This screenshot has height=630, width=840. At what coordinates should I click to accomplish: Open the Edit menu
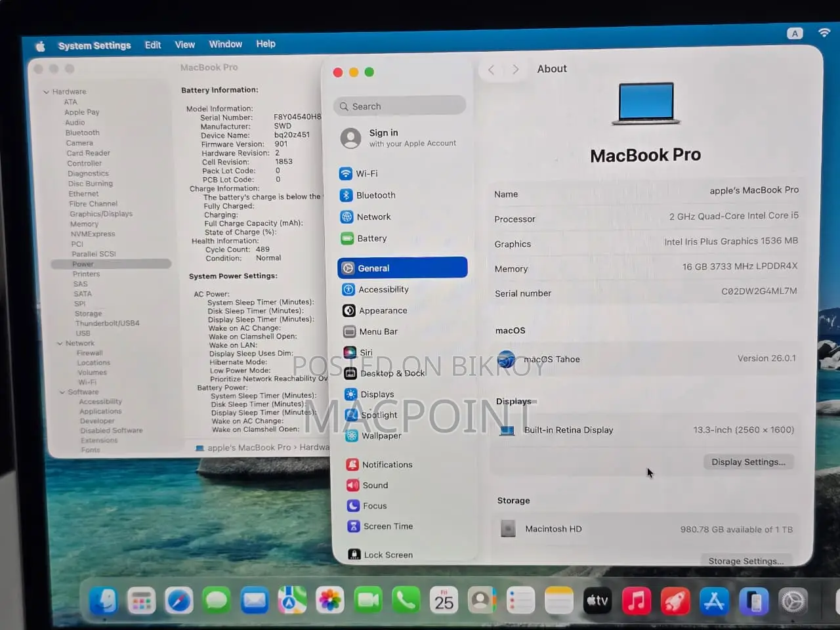click(x=153, y=45)
